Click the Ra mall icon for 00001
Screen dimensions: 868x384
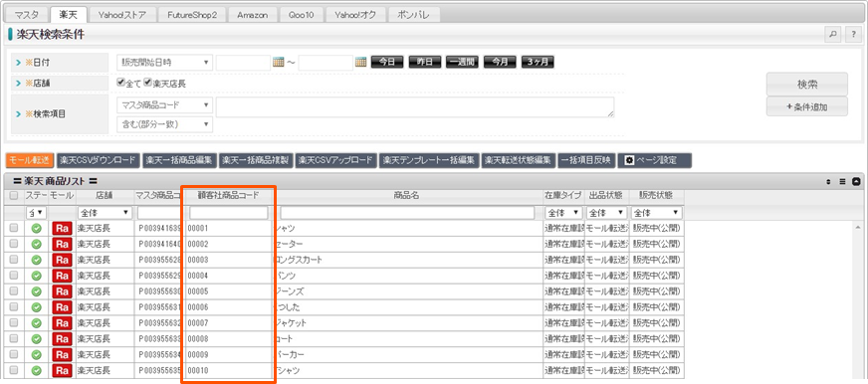click(62, 228)
